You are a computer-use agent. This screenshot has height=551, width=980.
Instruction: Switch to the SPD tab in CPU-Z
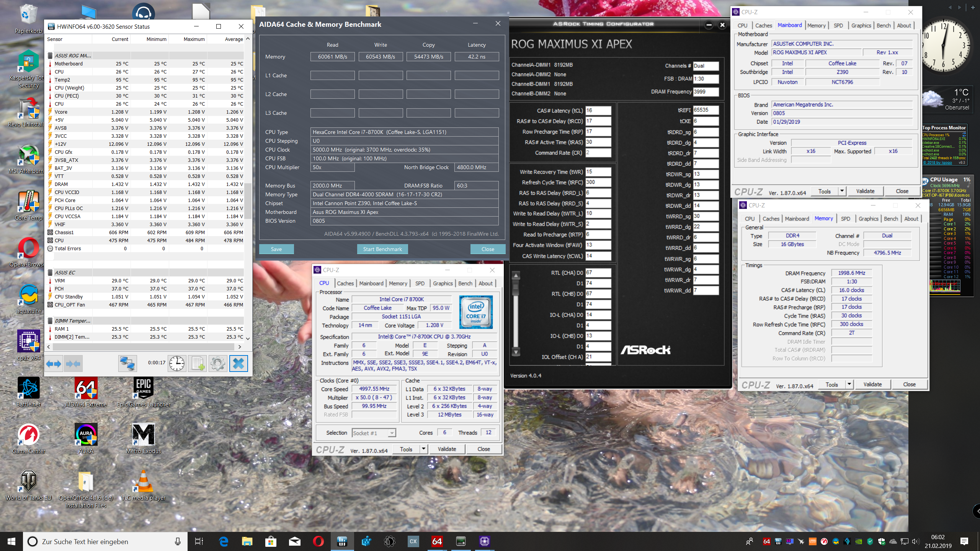pos(420,283)
